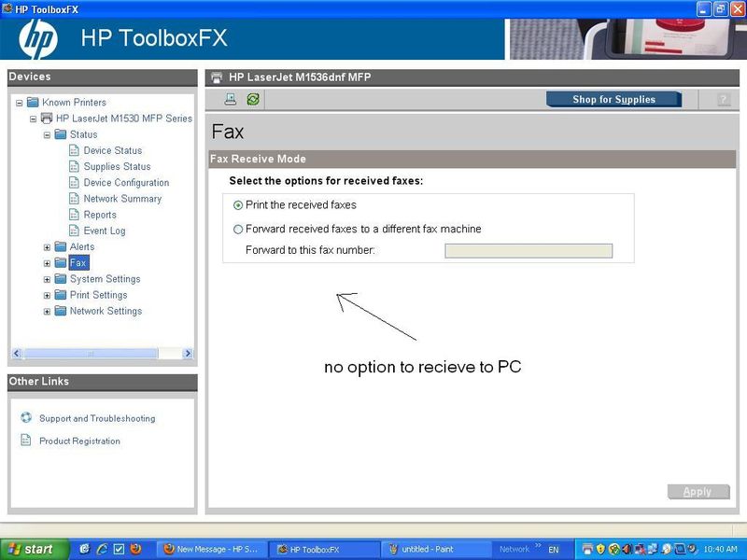The height and width of the screenshot is (560, 747).
Task: Click the yellow security shield tray icon
Action: tap(600, 549)
